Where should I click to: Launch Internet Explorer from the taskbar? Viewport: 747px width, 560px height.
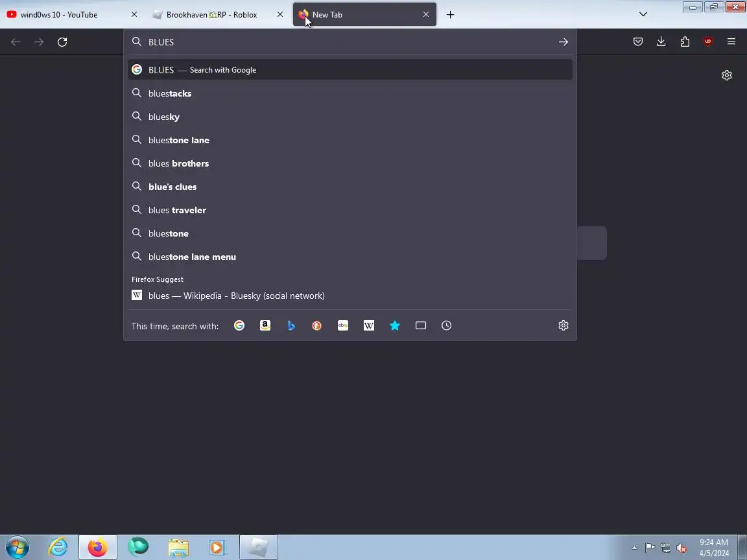pyautogui.click(x=58, y=547)
